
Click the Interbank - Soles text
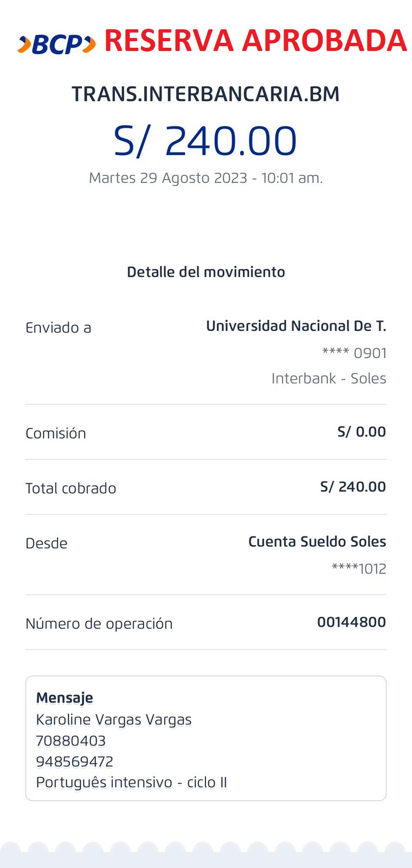[329, 378]
